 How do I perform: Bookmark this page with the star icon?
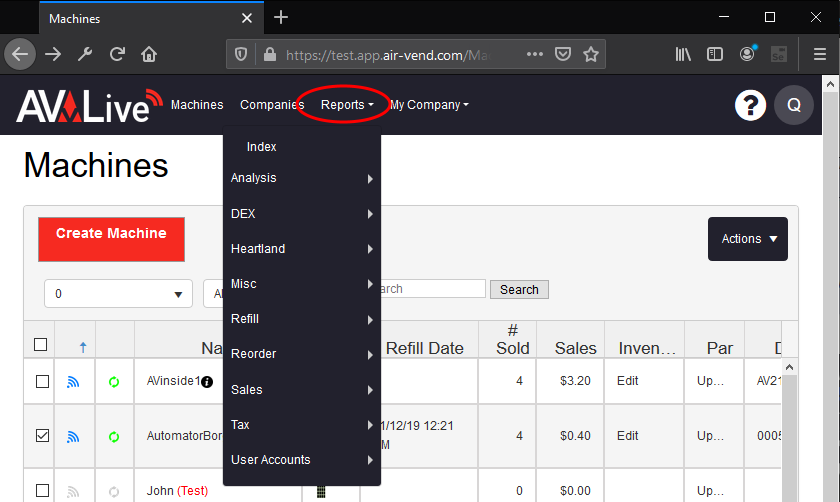(x=591, y=54)
